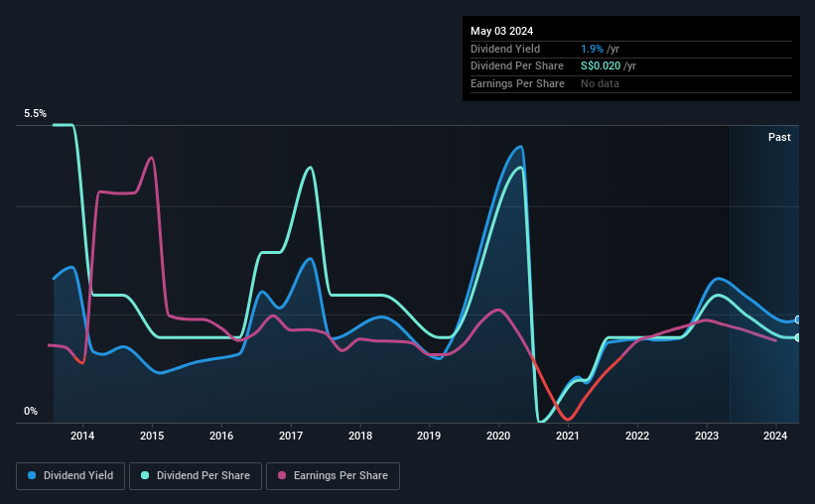Click the 2022 x-axis label

pyautogui.click(x=637, y=436)
